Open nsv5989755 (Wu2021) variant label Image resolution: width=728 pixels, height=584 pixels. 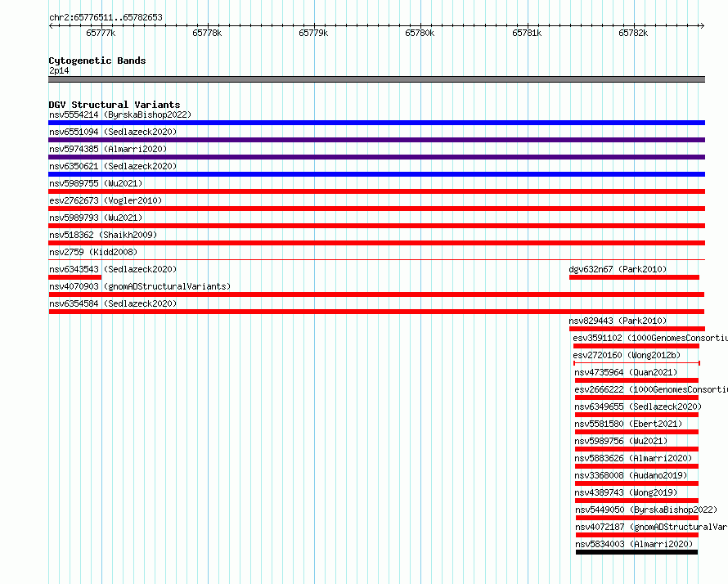tap(96, 183)
